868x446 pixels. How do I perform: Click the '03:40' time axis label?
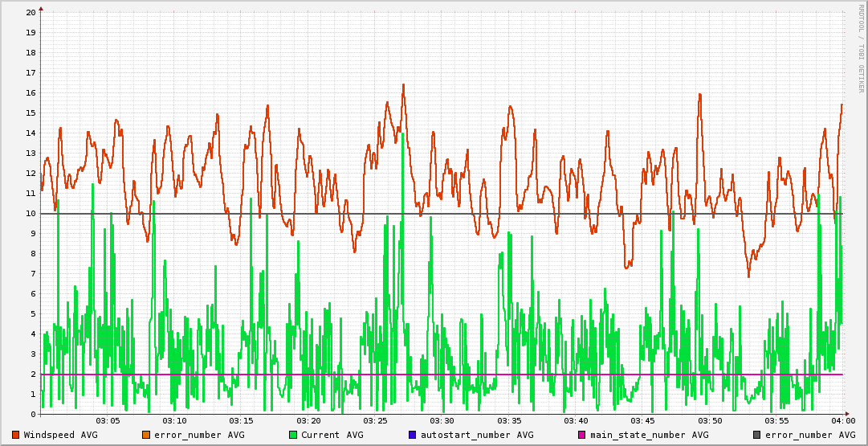click(576, 422)
